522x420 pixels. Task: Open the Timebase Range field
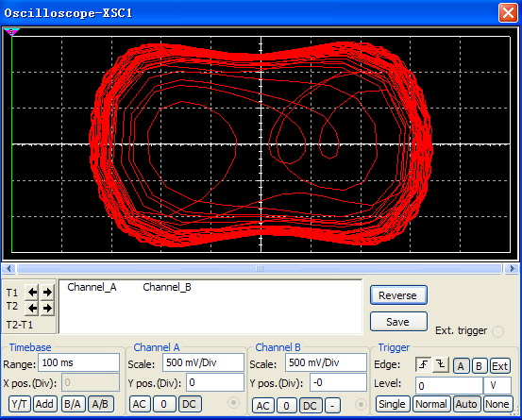tap(78, 362)
